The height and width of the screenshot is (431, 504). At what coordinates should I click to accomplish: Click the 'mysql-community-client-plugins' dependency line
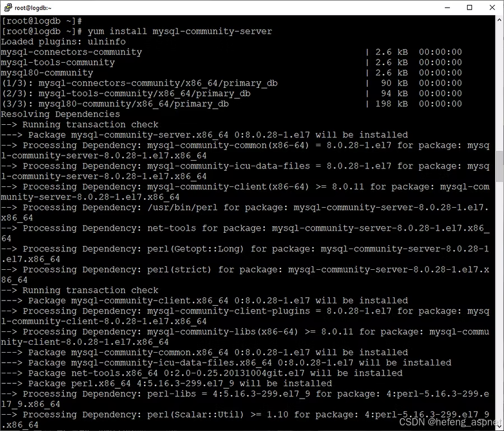coord(245,316)
